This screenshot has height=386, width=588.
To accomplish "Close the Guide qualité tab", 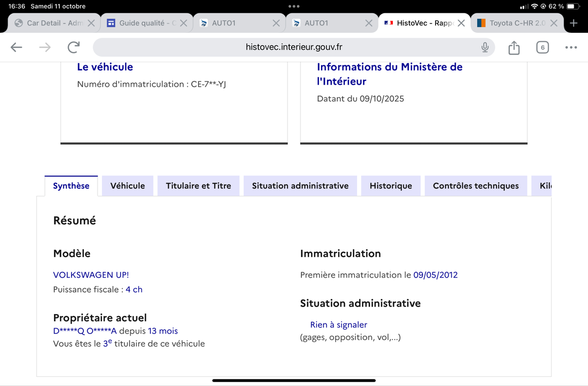I will 183,23.
